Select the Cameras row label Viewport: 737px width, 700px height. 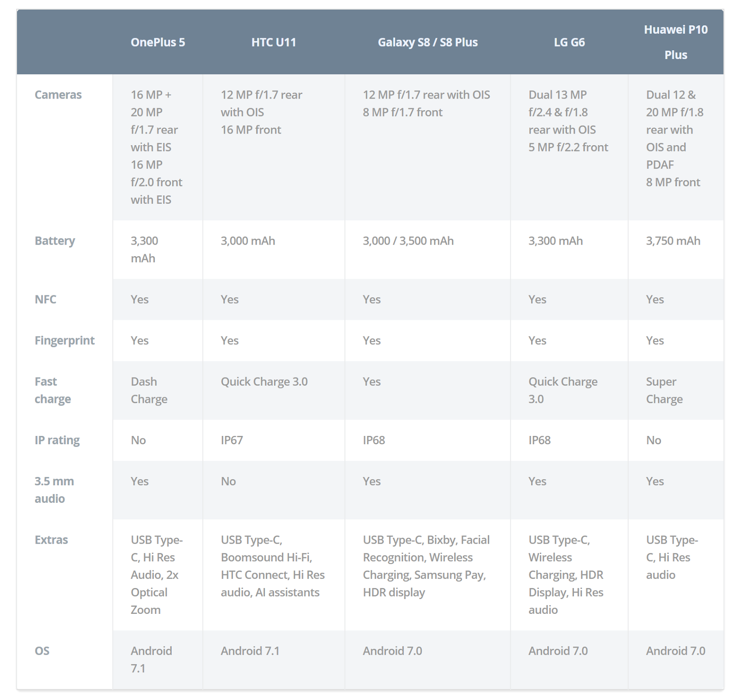58,95
